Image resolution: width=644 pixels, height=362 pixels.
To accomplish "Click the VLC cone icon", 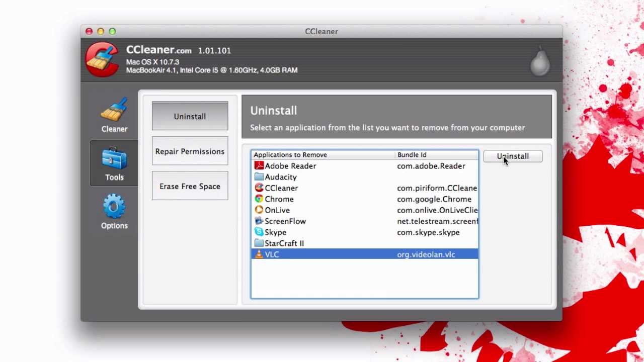I will pyautogui.click(x=259, y=254).
